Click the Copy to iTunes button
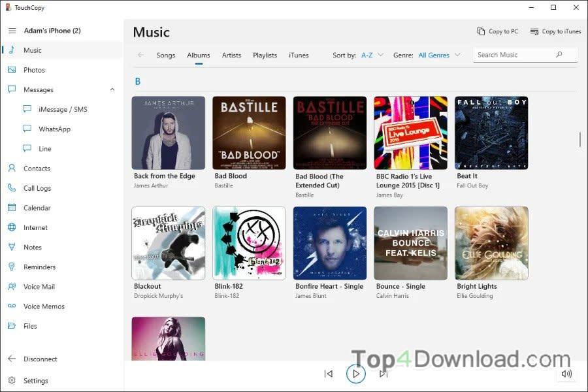The height and width of the screenshot is (392, 588). coord(555,31)
